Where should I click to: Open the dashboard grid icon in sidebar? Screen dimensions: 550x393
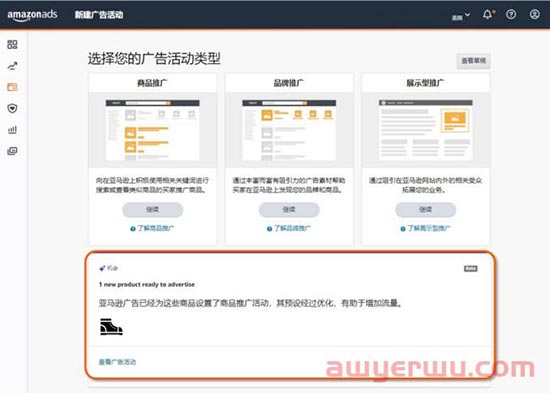[12, 45]
